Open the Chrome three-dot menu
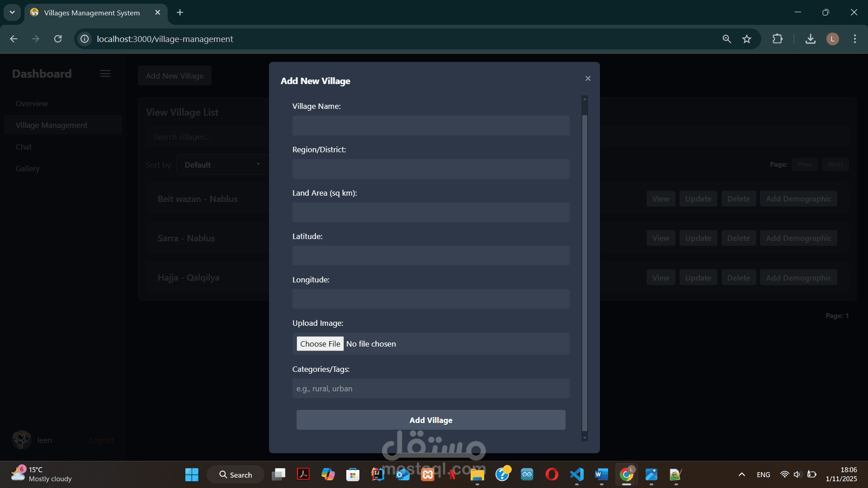 854,39
